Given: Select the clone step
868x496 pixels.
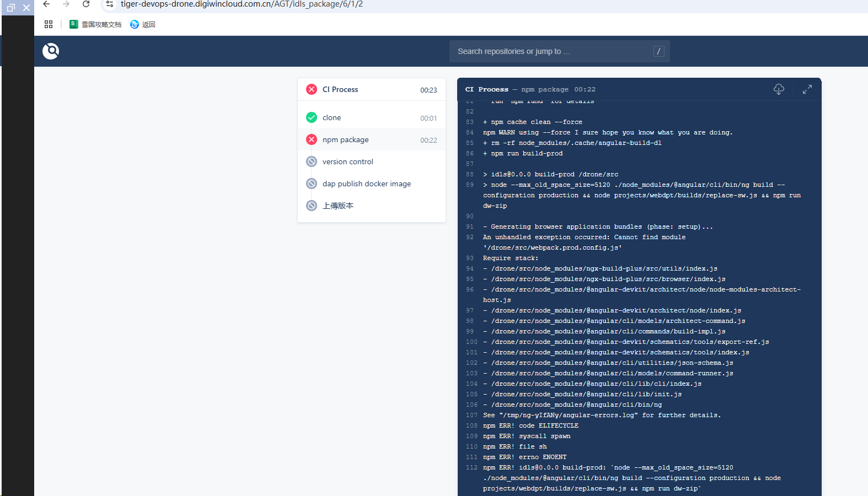Looking at the screenshot, I should [372, 117].
